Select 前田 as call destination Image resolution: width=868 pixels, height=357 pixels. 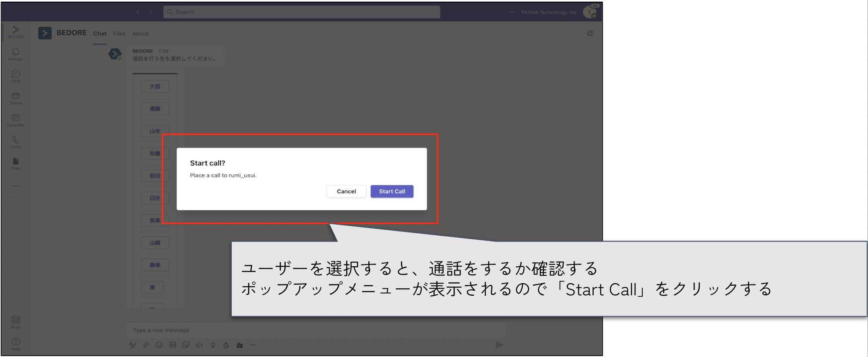[155, 176]
